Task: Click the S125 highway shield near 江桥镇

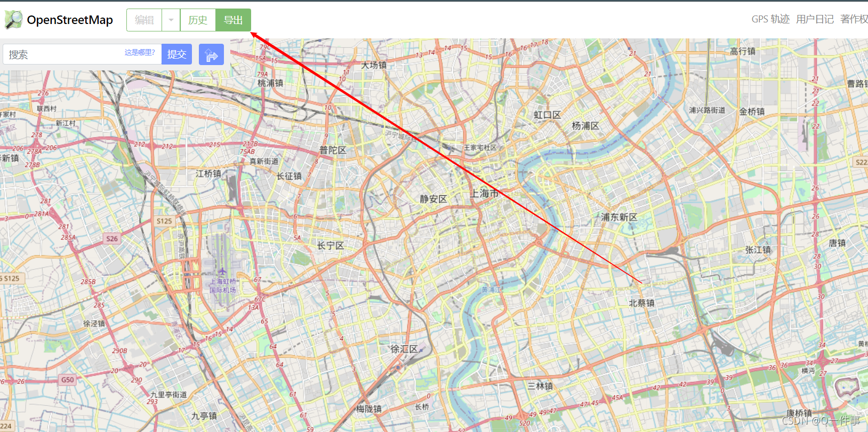Action: point(164,221)
